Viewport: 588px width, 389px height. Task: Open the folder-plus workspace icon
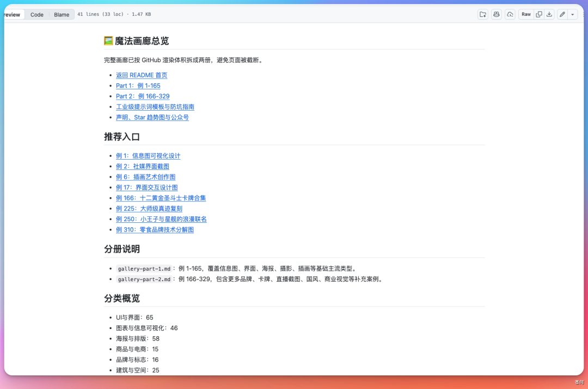click(483, 14)
